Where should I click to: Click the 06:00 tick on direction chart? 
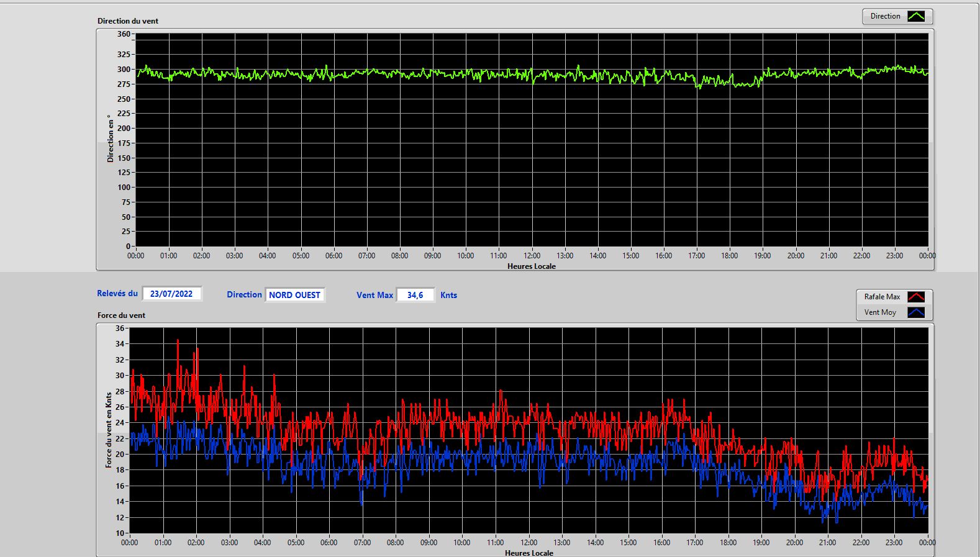(x=333, y=256)
